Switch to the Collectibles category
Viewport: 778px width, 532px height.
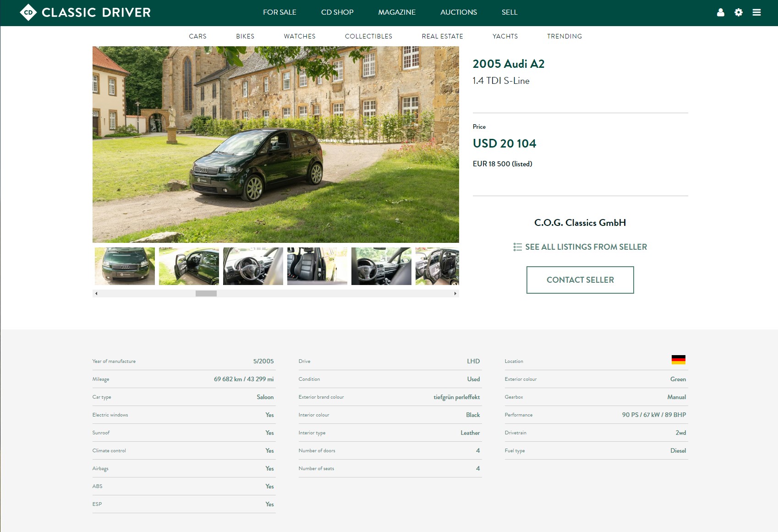coord(368,36)
